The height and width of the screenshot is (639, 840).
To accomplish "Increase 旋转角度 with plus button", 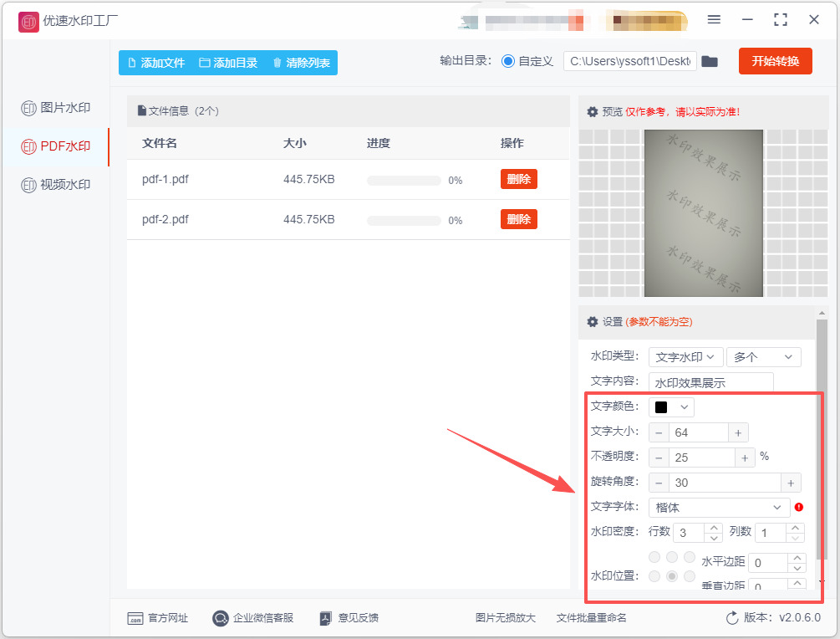I will [x=791, y=483].
